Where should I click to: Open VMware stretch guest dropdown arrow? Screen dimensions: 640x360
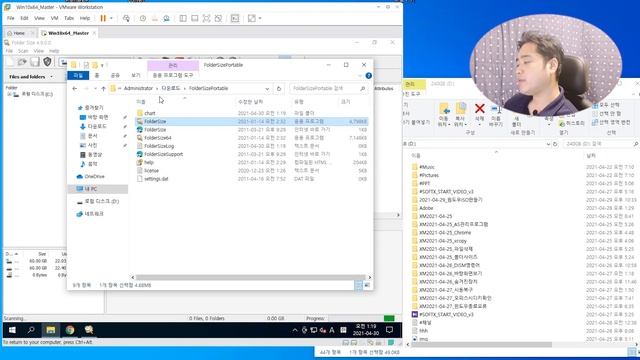click(260, 18)
